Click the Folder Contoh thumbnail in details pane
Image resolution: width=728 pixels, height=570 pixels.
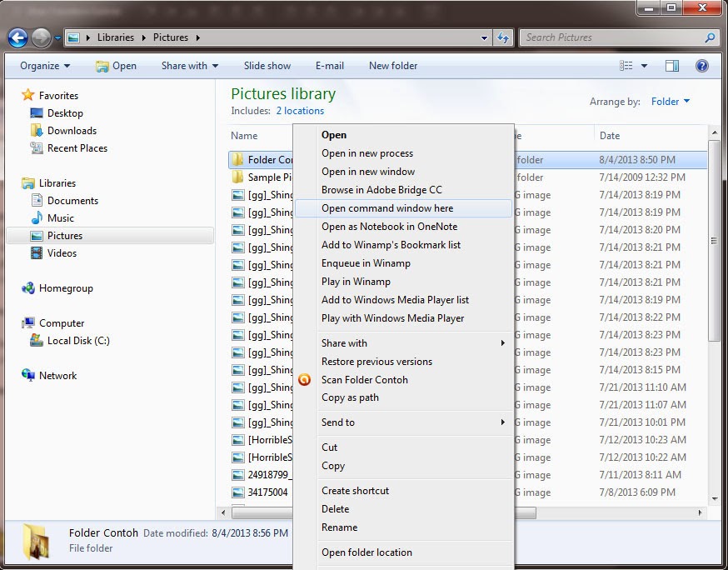click(x=36, y=541)
